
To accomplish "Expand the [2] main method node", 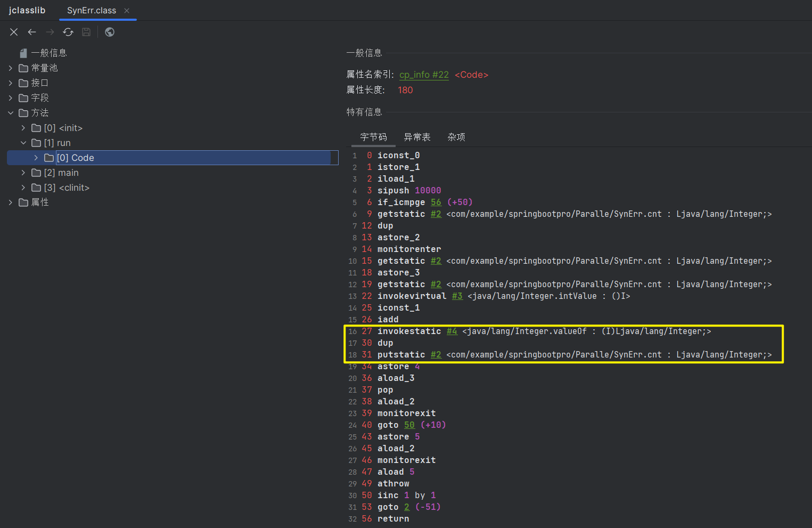I will pyautogui.click(x=23, y=173).
